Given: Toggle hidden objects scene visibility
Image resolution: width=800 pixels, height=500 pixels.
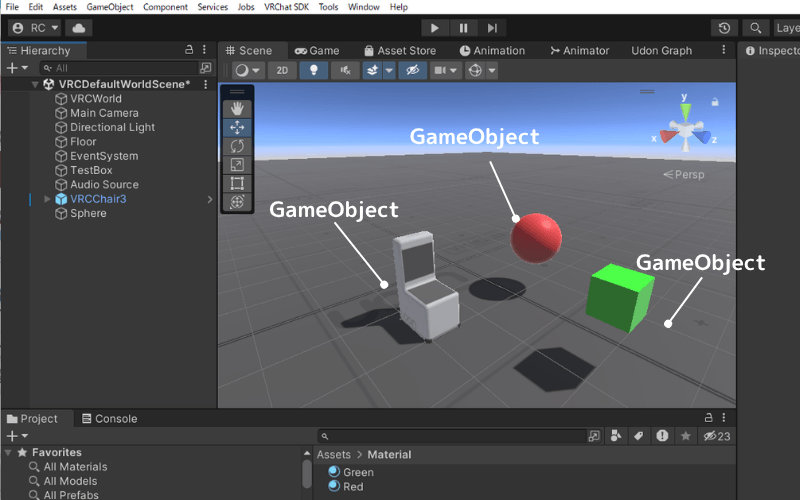Looking at the screenshot, I should click(412, 70).
